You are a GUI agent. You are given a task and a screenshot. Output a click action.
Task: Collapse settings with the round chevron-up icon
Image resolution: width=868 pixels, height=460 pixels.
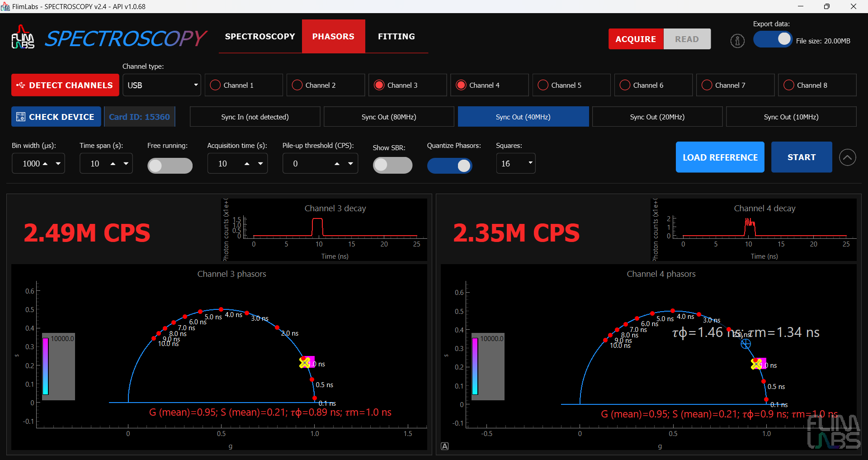pos(847,157)
